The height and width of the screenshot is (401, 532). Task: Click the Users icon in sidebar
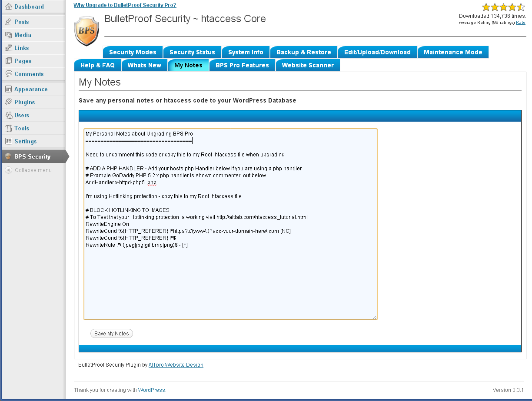(x=8, y=115)
